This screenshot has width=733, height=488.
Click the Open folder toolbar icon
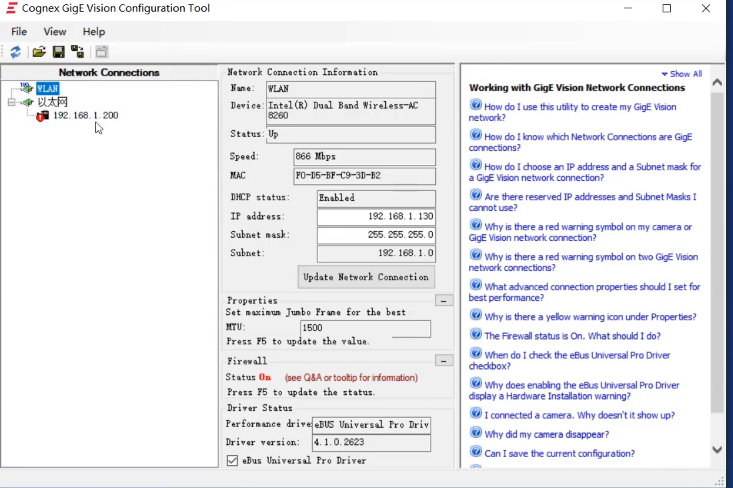click(39, 52)
